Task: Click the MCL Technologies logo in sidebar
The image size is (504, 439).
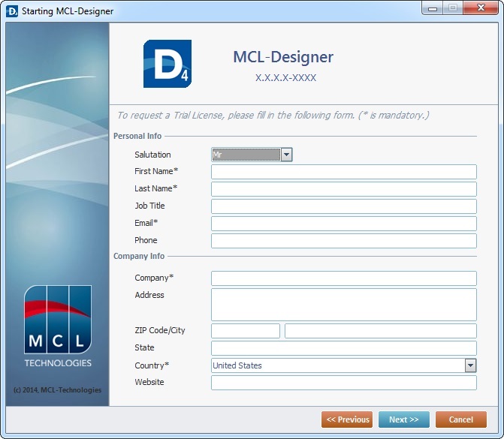Action: [58, 326]
